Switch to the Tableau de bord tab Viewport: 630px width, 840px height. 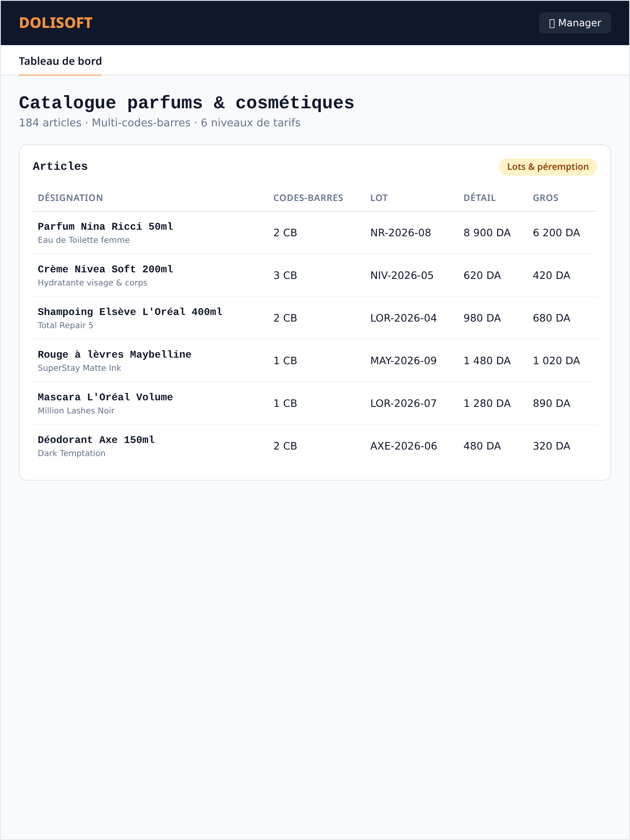(60, 61)
